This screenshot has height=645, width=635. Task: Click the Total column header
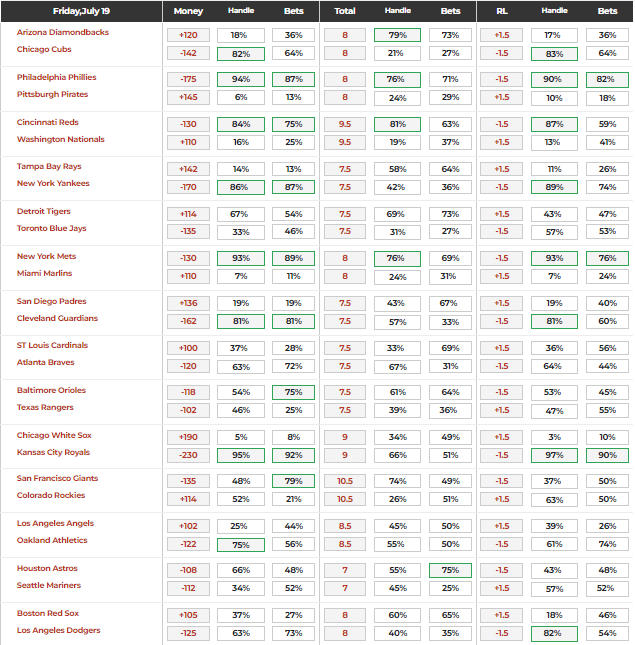pyautogui.click(x=345, y=11)
